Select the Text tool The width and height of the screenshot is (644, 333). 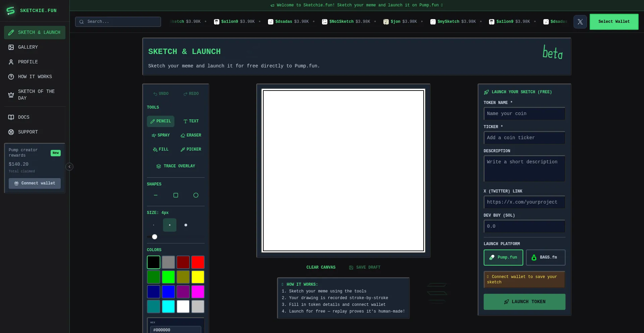click(x=191, y=121)
